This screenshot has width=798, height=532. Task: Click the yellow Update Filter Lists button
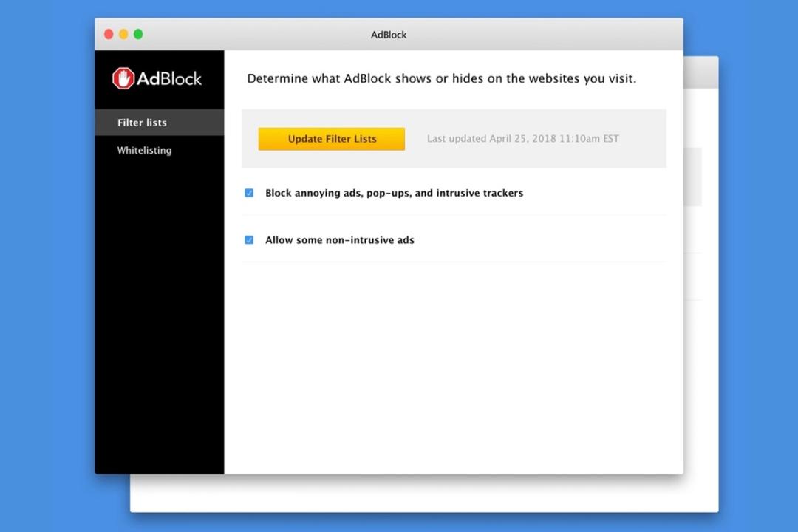pos(331,139)
